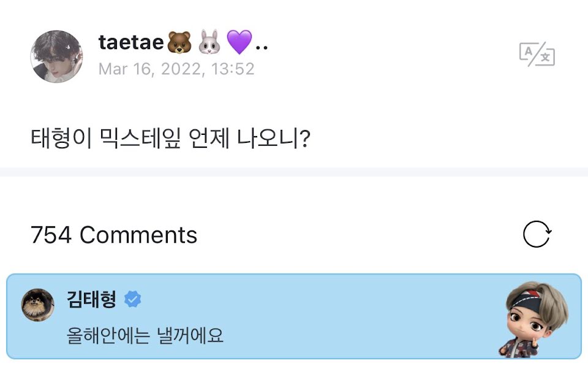Open the taetae username profile
The image size is (588, 374).
131,43
